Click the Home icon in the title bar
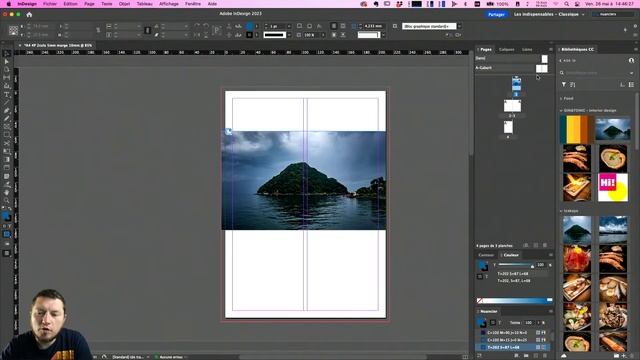Viewport: 640px width, 360px height. 29,14
